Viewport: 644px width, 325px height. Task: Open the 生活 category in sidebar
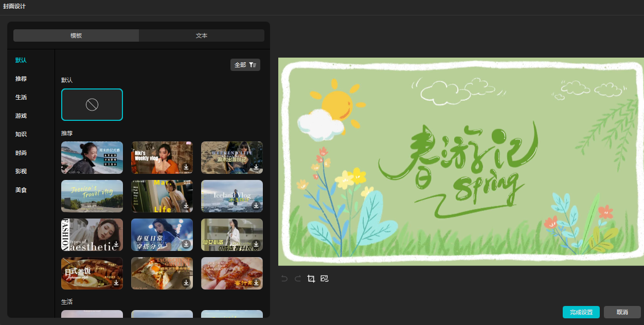[21, 97]
